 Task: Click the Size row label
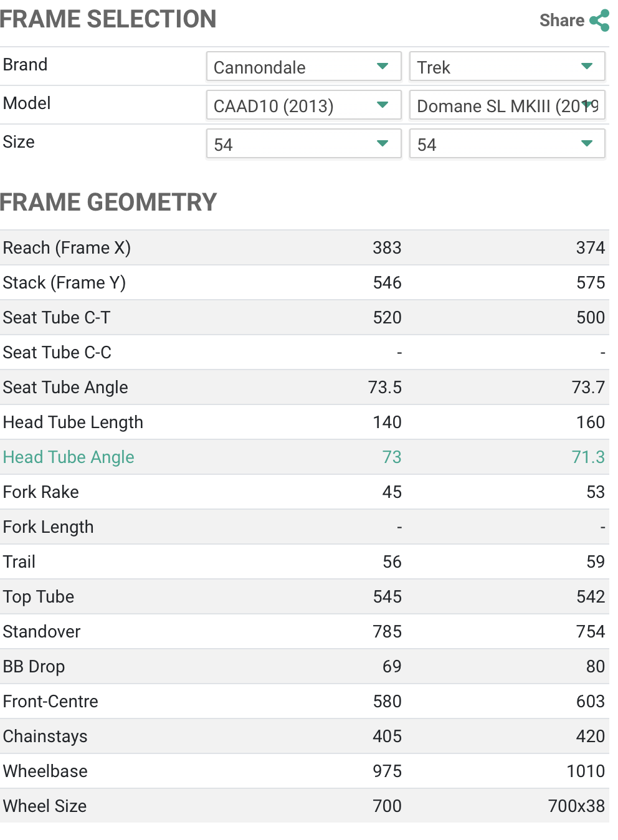click(19, 142)
